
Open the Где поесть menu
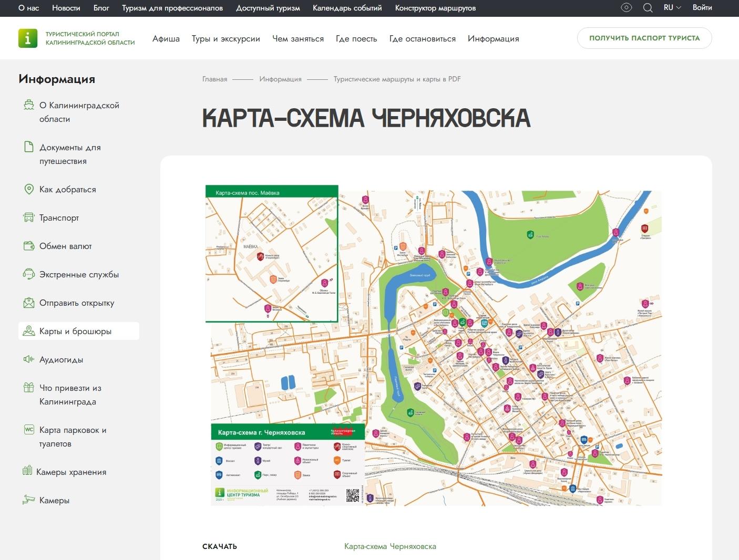click(x=356, y=39)
